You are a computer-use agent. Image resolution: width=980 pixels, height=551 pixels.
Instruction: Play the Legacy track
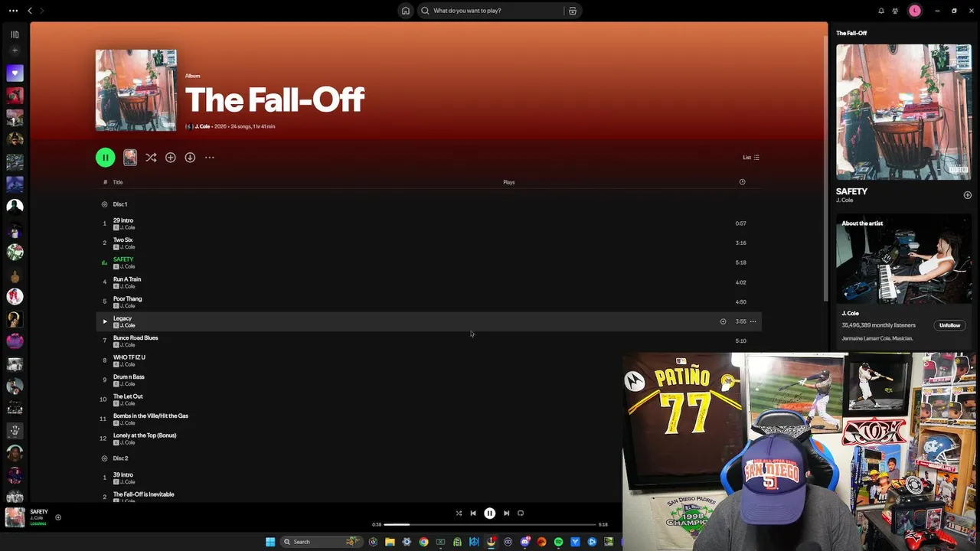click(105, 321)
